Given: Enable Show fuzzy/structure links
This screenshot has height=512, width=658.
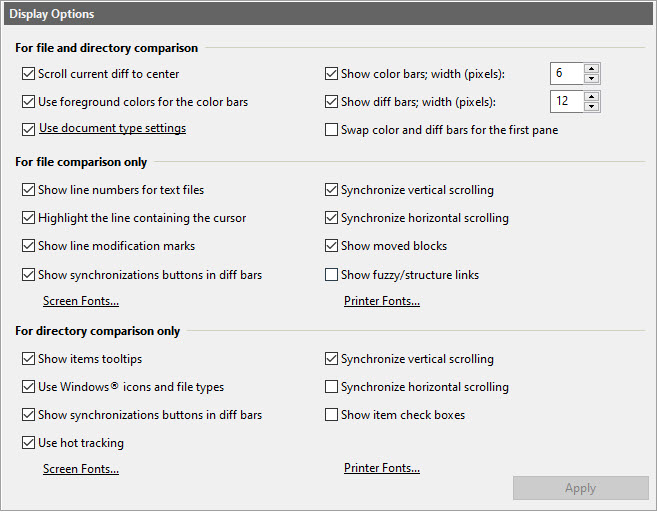Looking at the screenshot, I should click(332, 274).
